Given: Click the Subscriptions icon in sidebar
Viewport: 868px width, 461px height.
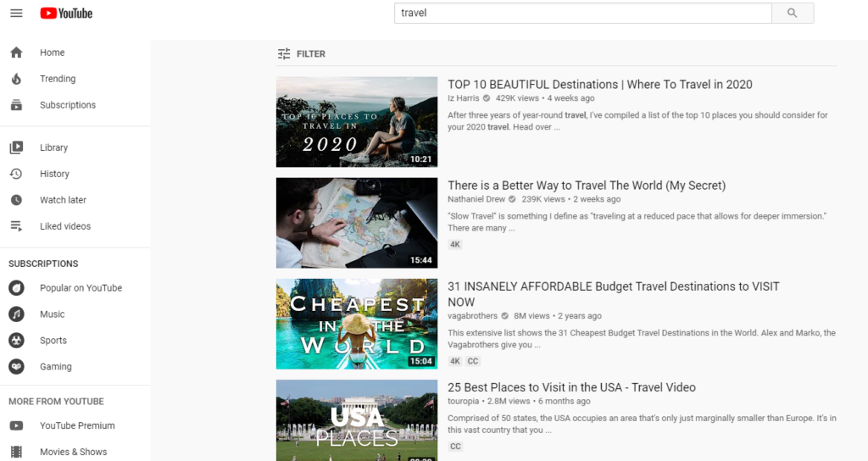Looking at the screenshot, I should point(17,104).
